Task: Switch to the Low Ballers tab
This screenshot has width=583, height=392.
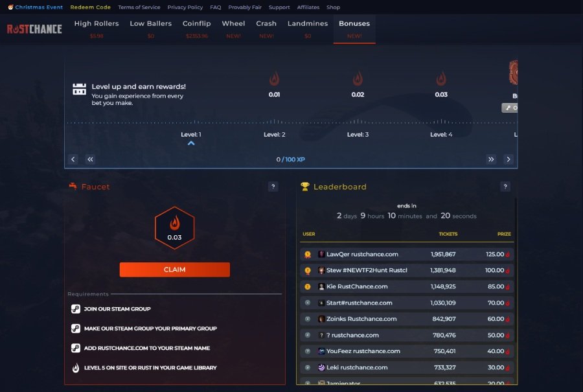Action: coord(150,29)
